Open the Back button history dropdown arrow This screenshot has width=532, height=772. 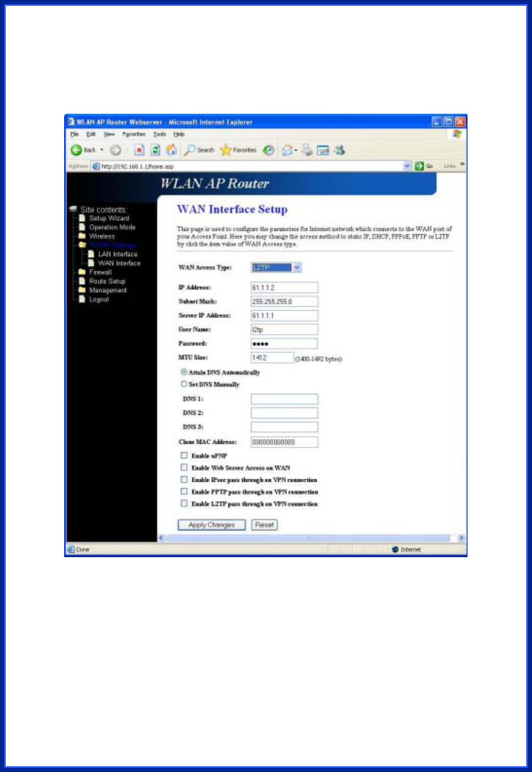(x=102, y=150)
